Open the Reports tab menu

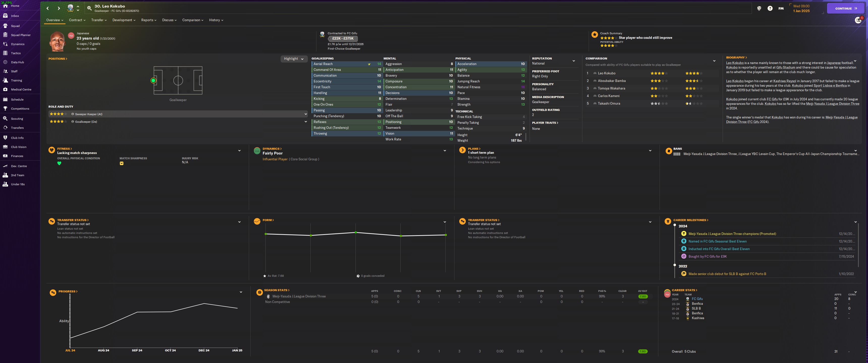tap(149, 20)
